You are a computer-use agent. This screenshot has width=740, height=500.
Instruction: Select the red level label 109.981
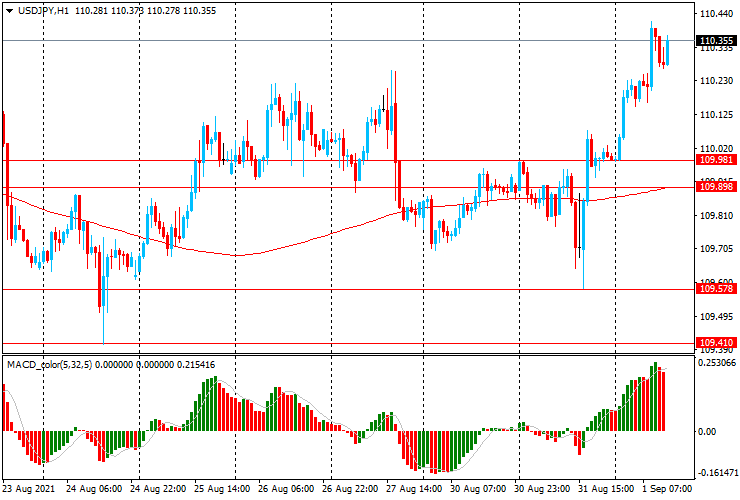(716, 160)
